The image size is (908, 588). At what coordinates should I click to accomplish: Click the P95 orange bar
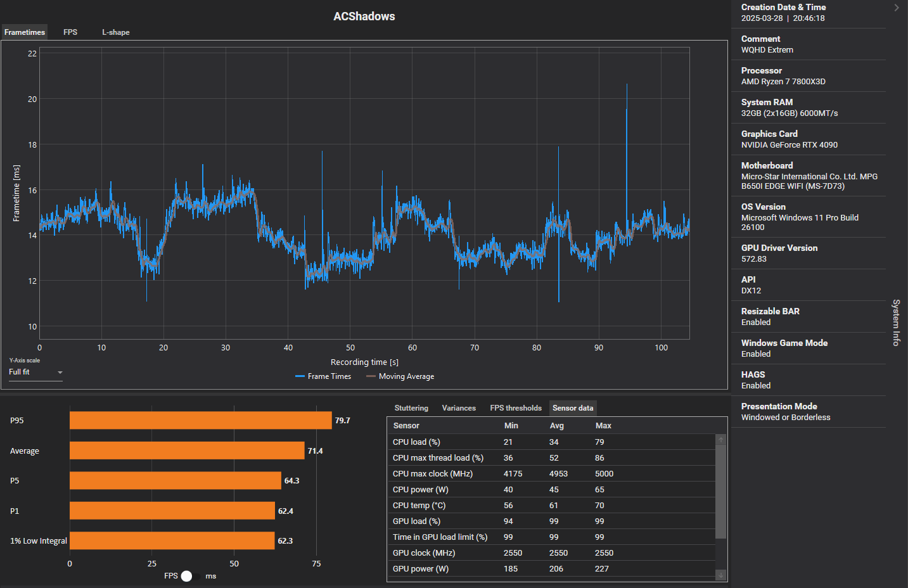point(201,421)
